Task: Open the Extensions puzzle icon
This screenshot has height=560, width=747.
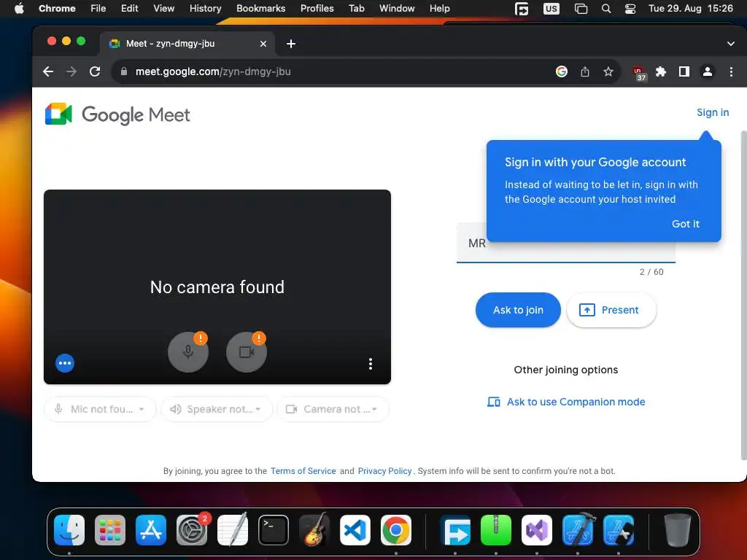Action: pos(661,71)
